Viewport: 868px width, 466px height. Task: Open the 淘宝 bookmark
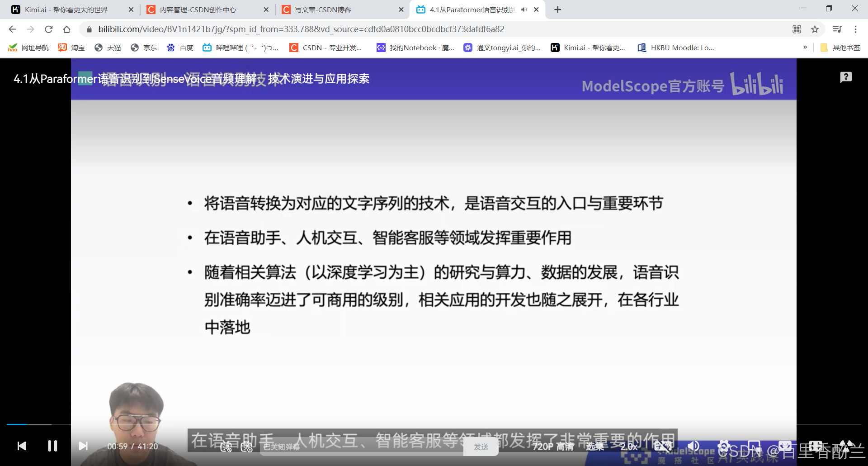71,48
